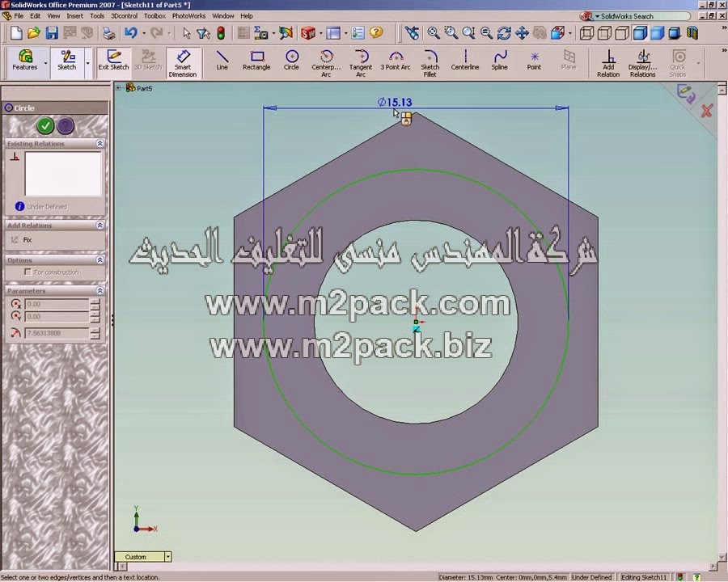Confirm the circle with green checkmark

click(45, 125)
